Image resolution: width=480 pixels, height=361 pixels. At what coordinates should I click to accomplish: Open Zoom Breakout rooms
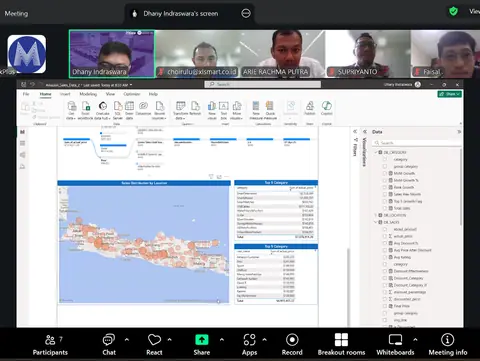[341, 345]
